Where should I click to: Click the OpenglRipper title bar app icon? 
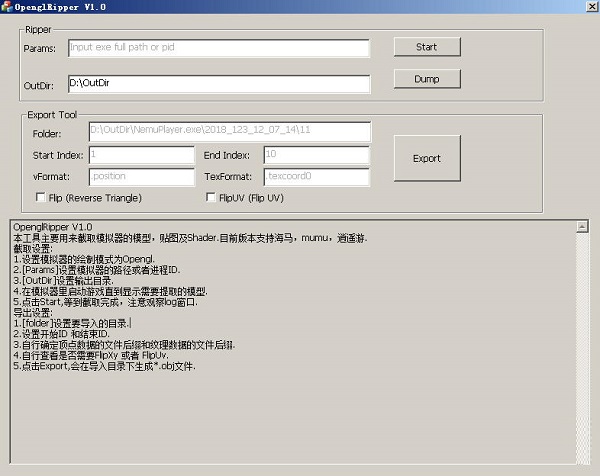pyautogui.click(x=7, y=7)
